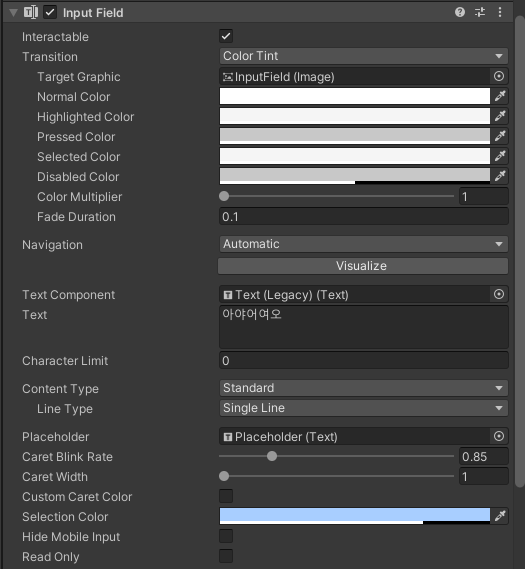Open the Highlighted Color swatch
Viewport: 525px width, 569px height.
click(x=355, y=116)
